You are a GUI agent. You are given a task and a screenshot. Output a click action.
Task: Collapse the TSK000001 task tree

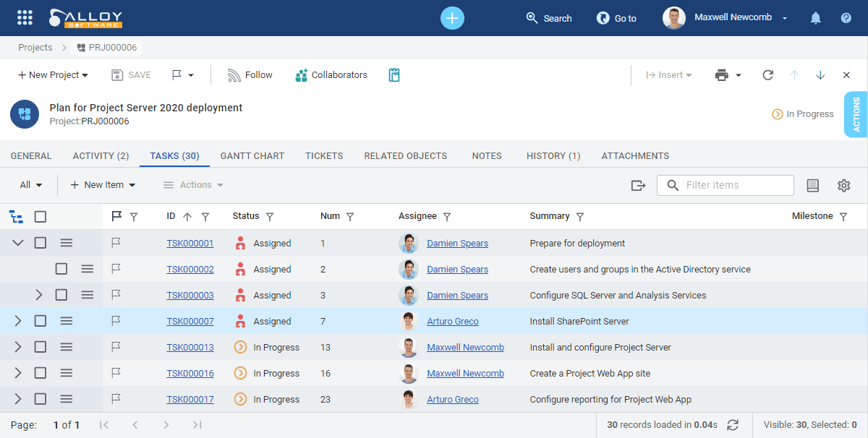[18, 243]
